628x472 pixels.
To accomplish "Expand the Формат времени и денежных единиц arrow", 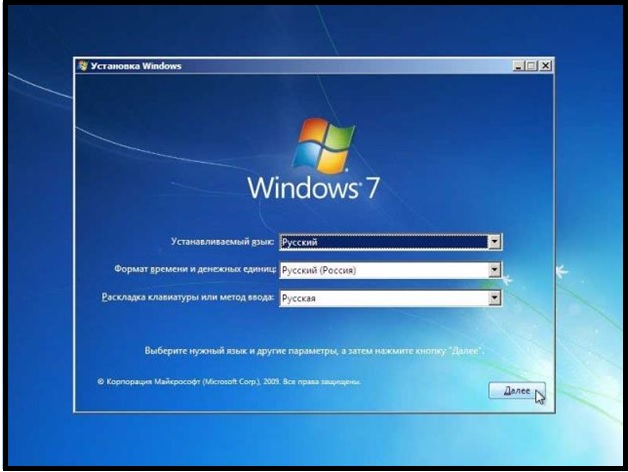I will tap(495, 270).
